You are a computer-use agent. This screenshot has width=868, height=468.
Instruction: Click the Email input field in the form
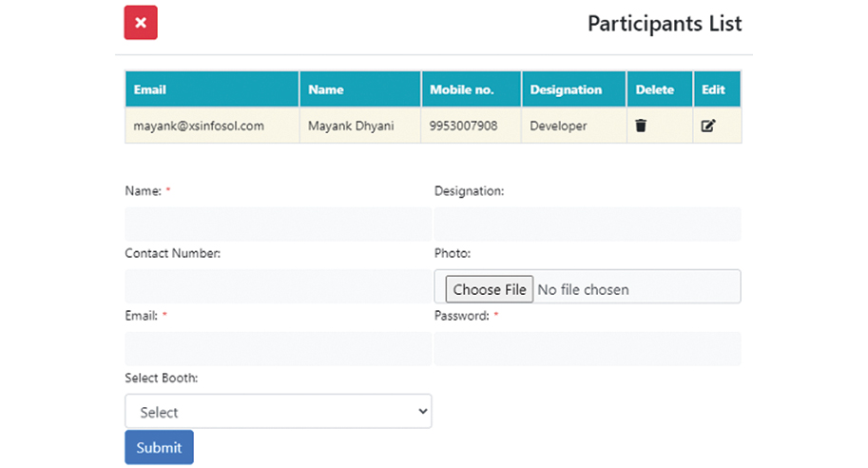point(278,349)
